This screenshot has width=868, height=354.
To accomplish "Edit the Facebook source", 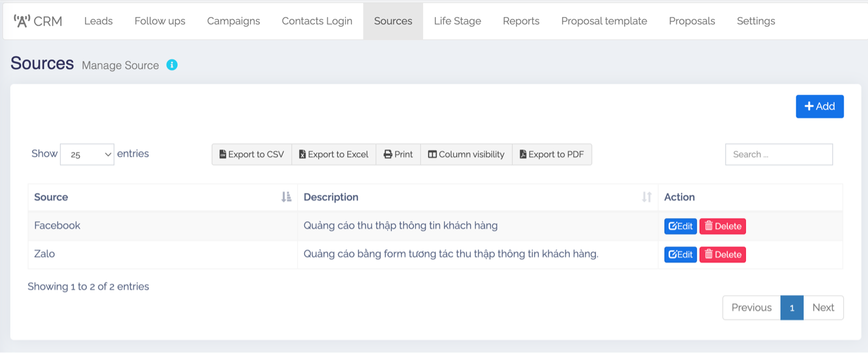I will coord(680,226).
